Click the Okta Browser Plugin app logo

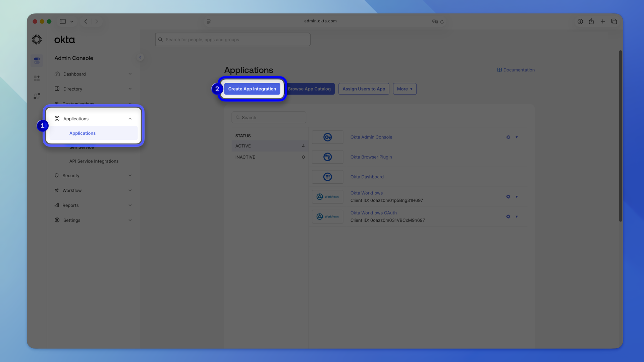click(328, 157)
